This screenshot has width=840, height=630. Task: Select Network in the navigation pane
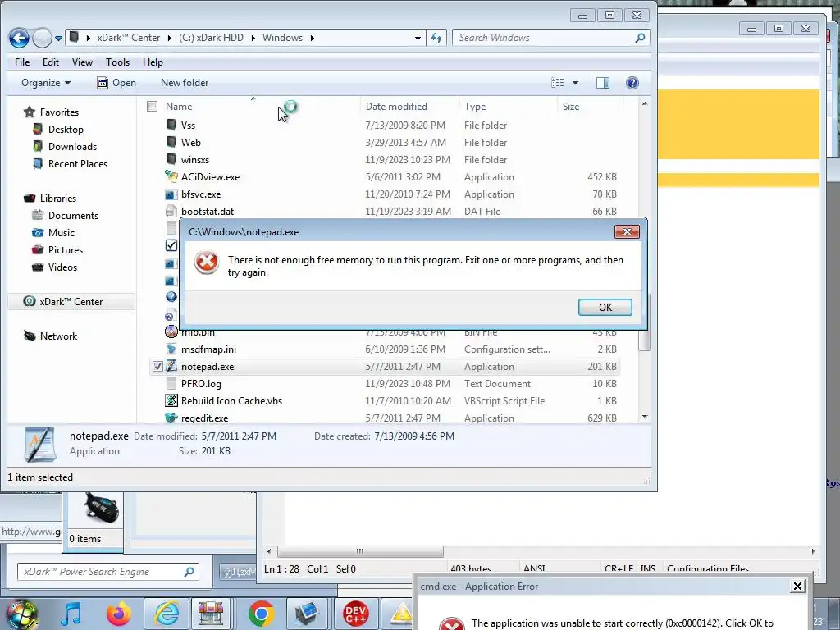click(x=51, y=336)
